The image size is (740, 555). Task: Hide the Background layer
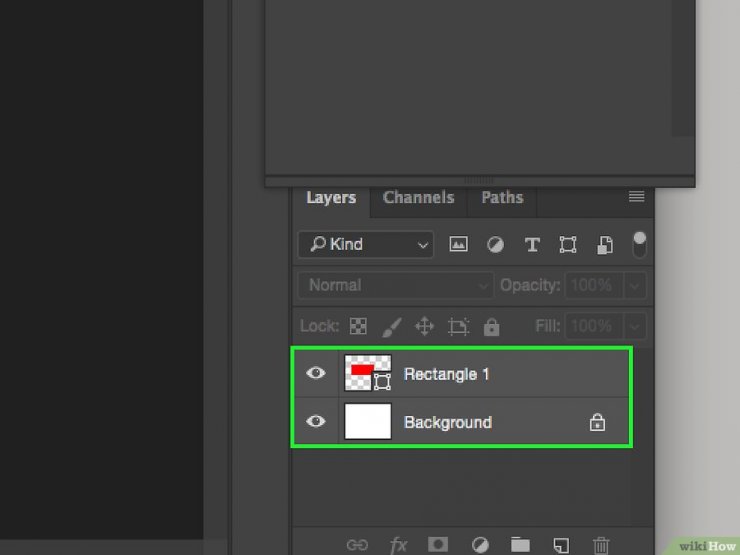[x=316, y=421]
